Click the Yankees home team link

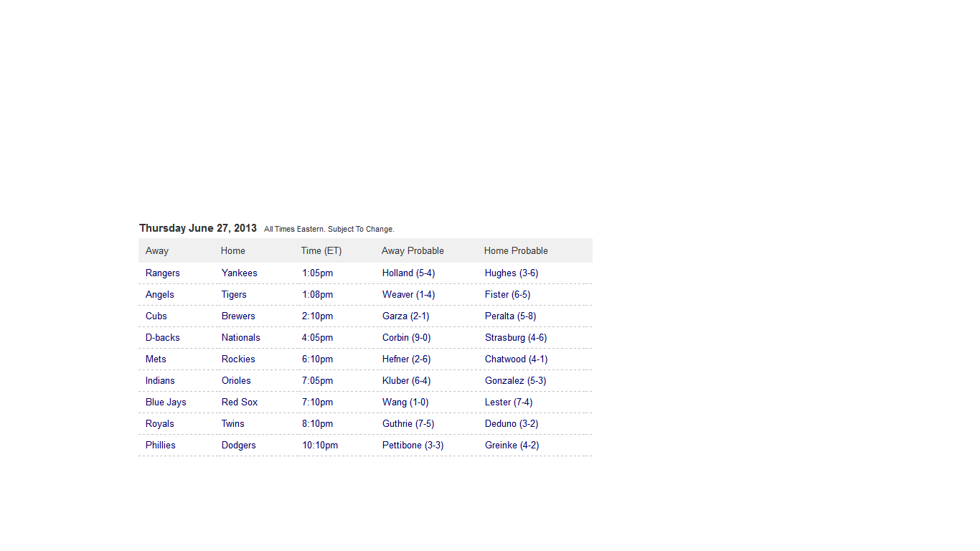tap(239, 273)
